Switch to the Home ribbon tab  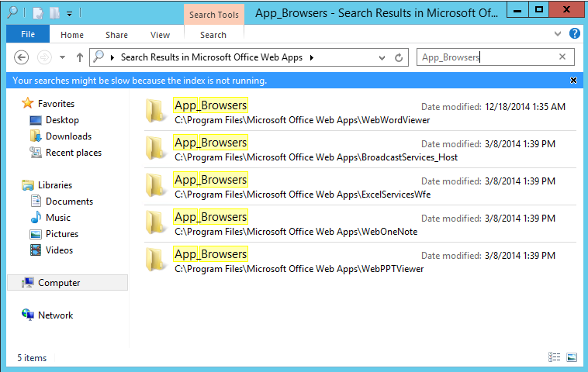[x=72, y=35]
